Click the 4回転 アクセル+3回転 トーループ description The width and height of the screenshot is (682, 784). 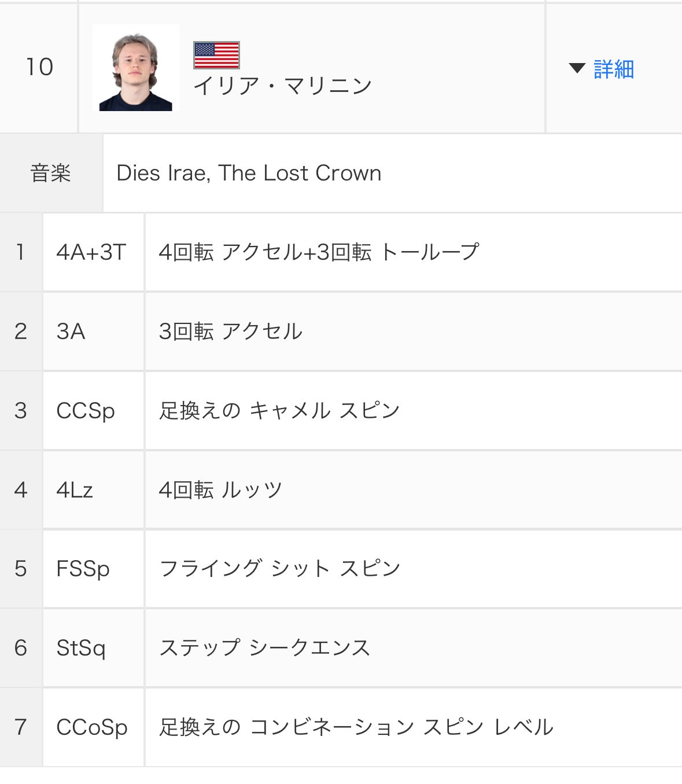319,252
